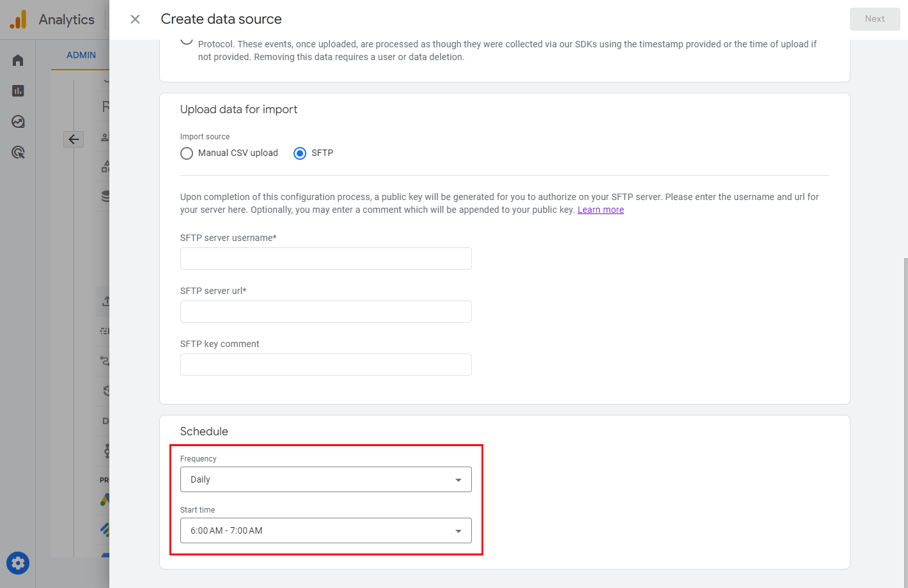The width and height of the screenshot is (908, 588).
Task: Open the Learn more link
Action: 600,210
